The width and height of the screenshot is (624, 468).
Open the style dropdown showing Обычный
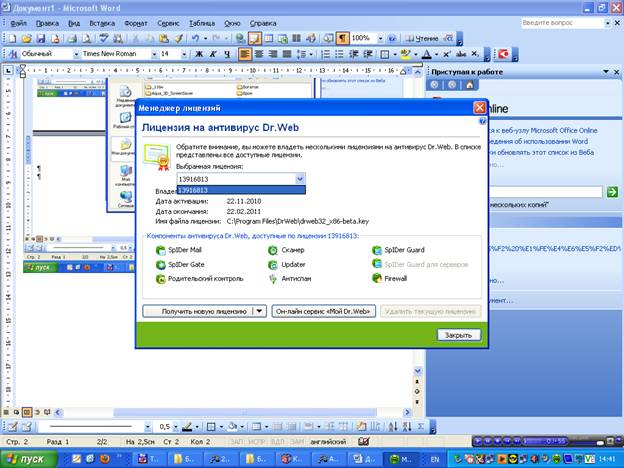(x=76, y=54)
